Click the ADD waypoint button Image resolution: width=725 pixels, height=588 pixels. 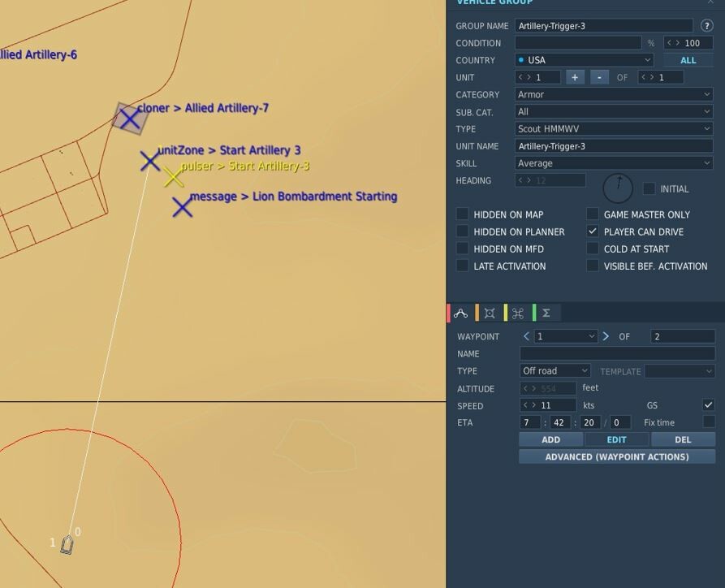(550, 439)
